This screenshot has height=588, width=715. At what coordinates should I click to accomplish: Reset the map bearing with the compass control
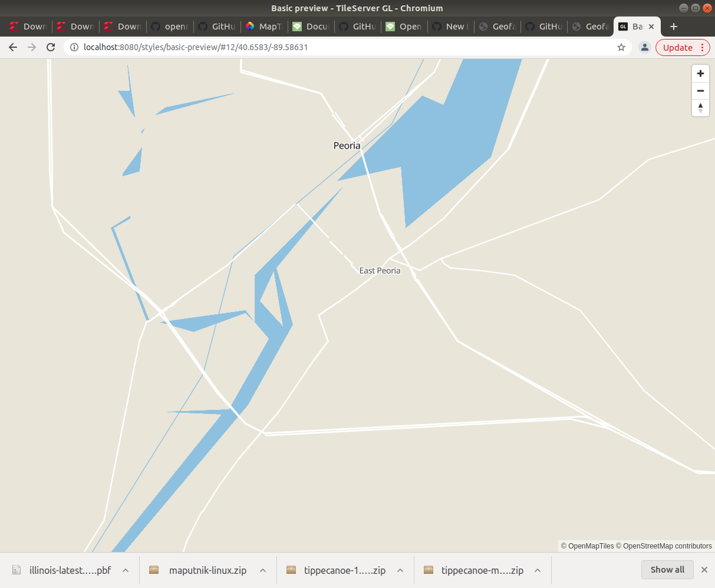(700, 108)
